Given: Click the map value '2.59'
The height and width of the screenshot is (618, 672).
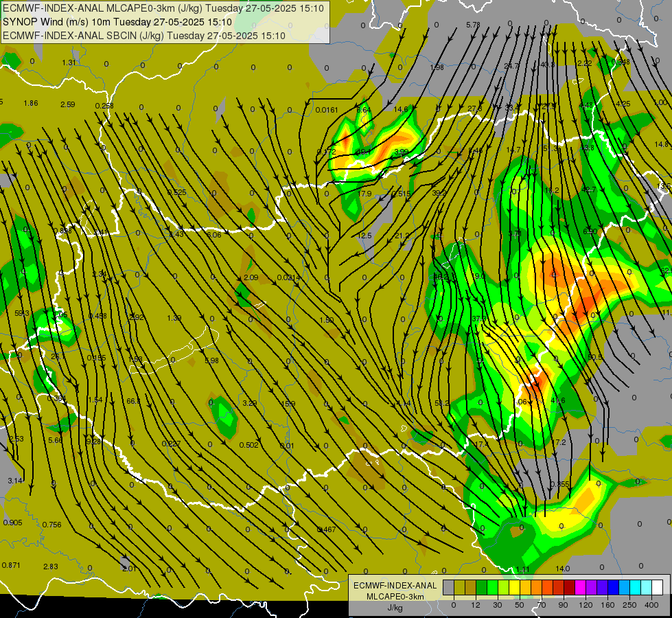Looking at the screenshot, I should pyautogui.click(x=68, y=104).
